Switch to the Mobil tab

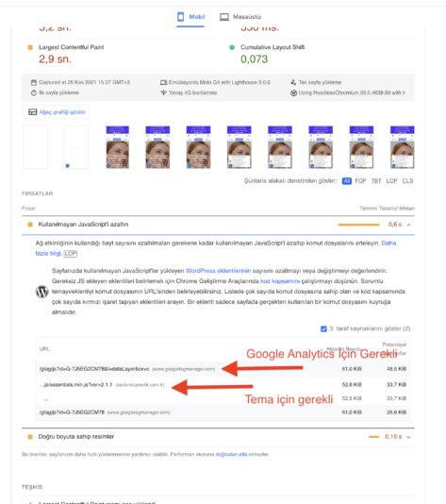coord(190,17)
